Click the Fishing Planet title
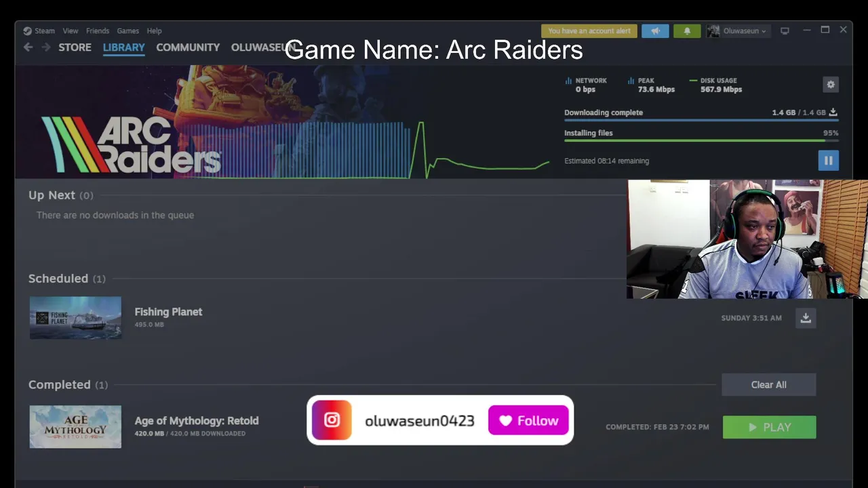Viewport: 868px width, 488px height. 168,312
